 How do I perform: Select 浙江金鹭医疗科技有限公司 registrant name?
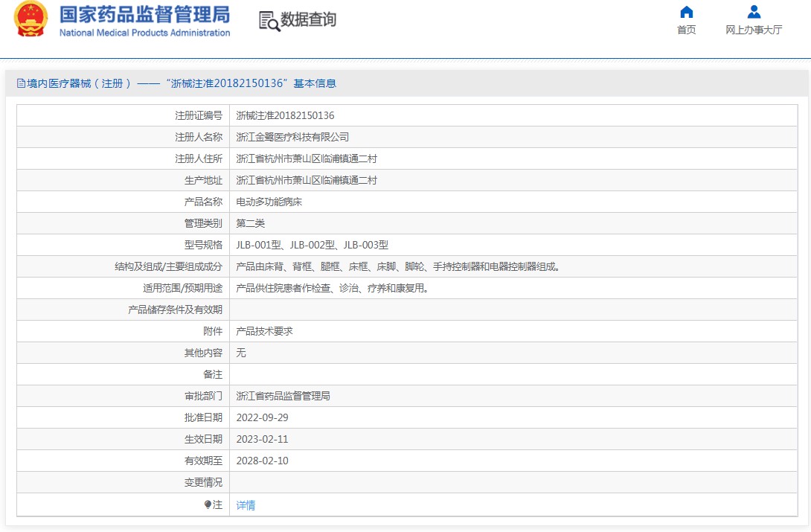(x=292, y=137)
